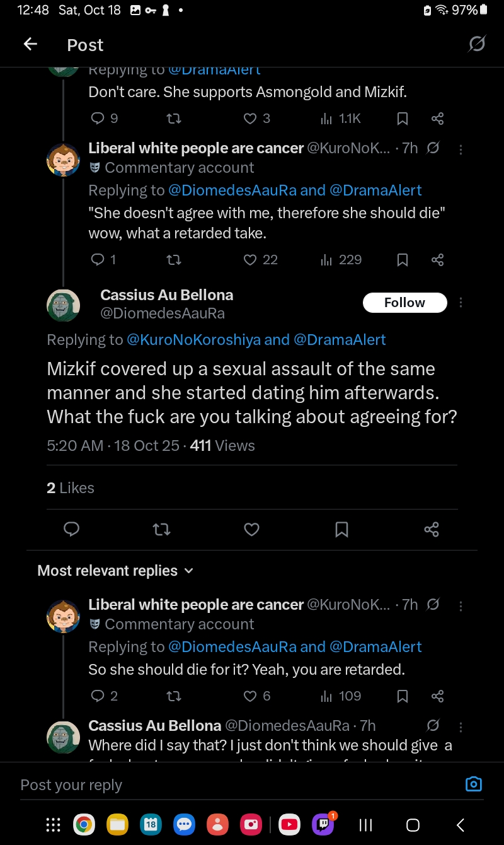Open more options for main post by Cassius

coord(461,303)
